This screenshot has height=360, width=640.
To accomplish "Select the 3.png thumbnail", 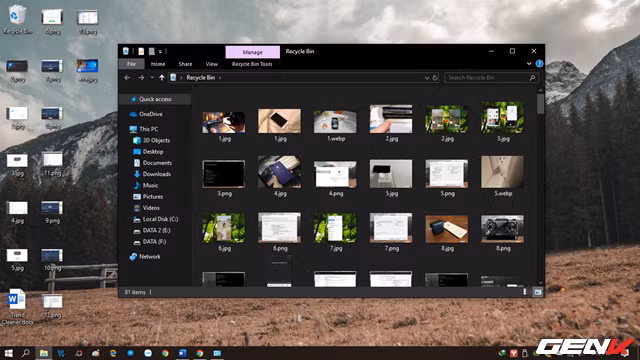I will [224, 178].
